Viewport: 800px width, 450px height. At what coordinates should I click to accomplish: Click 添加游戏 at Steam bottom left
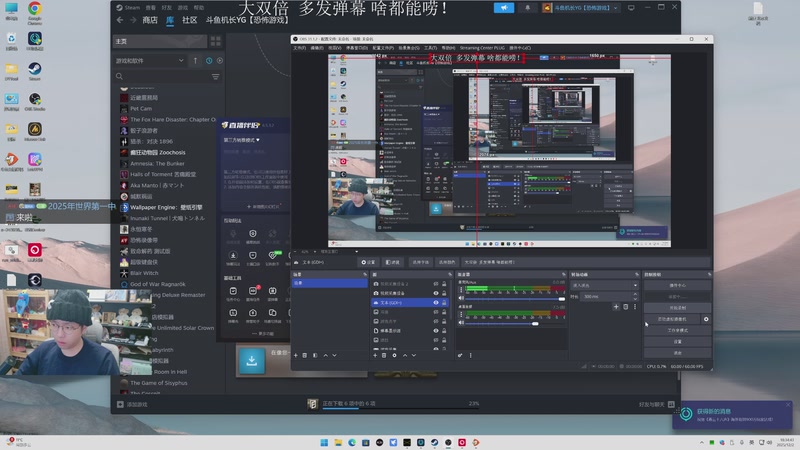point(133,405)
